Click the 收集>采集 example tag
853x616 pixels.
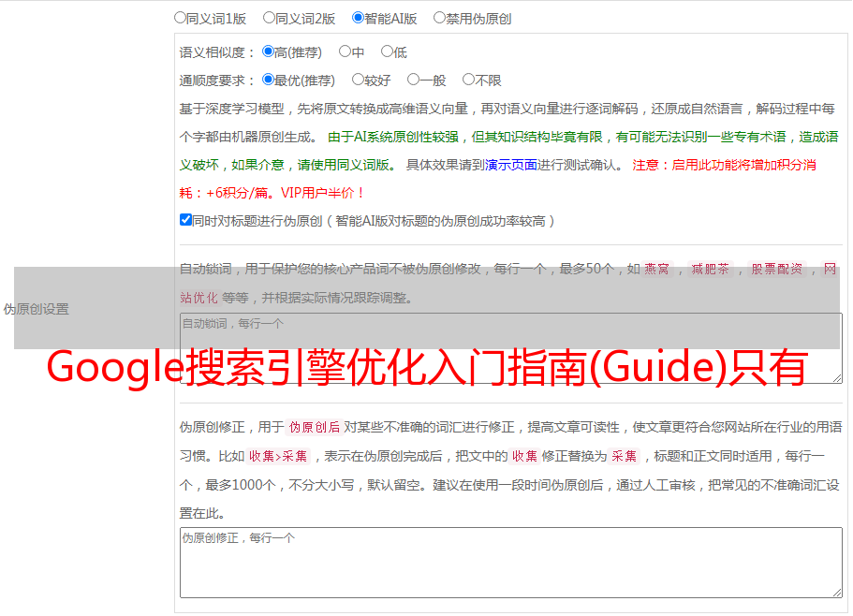(278, 456)
